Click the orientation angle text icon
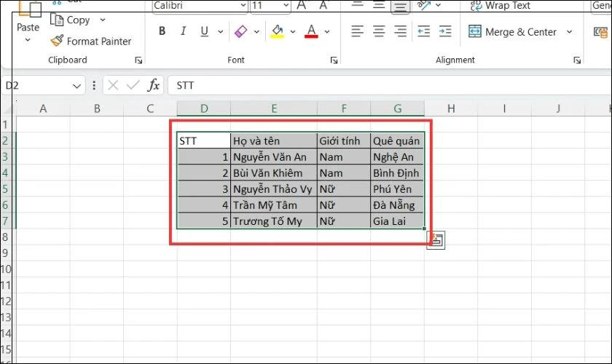This screenshot has height=364, width=612. (x=423, y=6)
